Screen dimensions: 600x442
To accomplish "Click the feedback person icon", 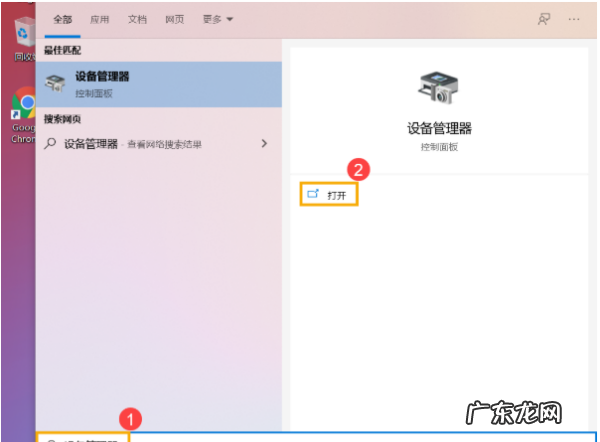I will coord(544,19).
